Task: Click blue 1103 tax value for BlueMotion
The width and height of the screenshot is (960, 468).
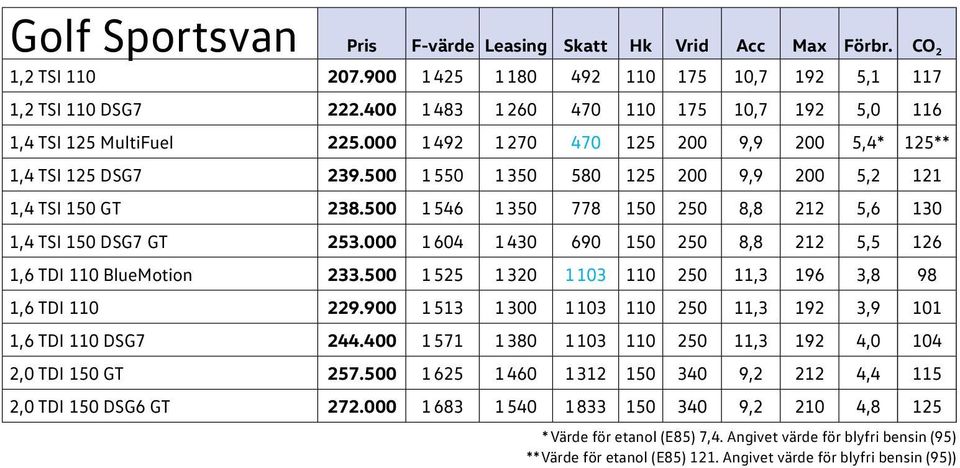Action: click(585, 275)
